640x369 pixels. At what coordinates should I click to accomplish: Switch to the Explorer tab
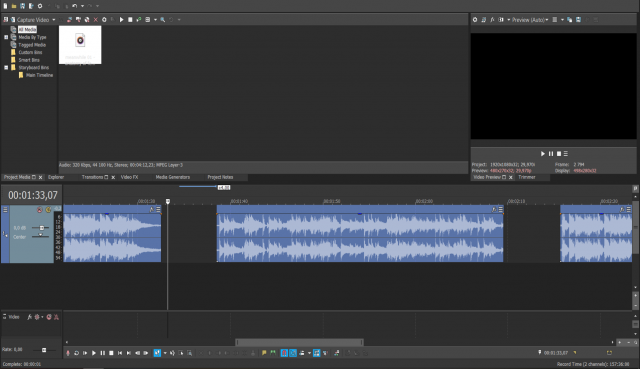pos(56,177)
